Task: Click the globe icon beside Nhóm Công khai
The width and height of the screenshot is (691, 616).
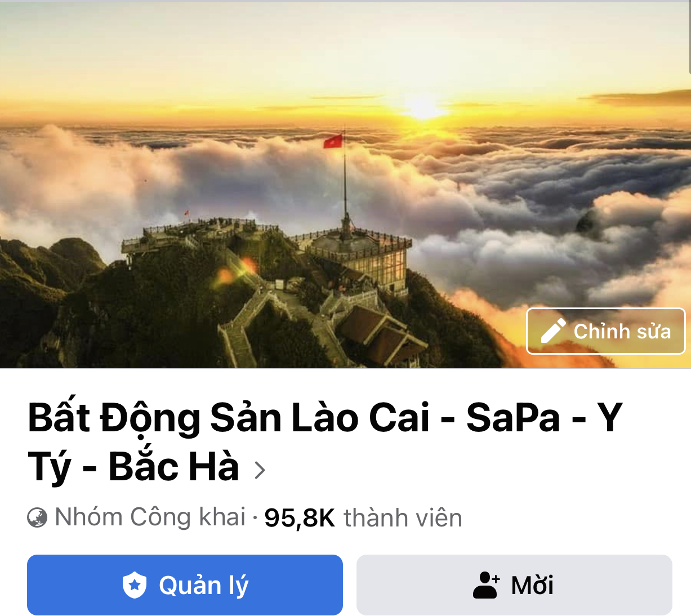Action: click(37, 517)
